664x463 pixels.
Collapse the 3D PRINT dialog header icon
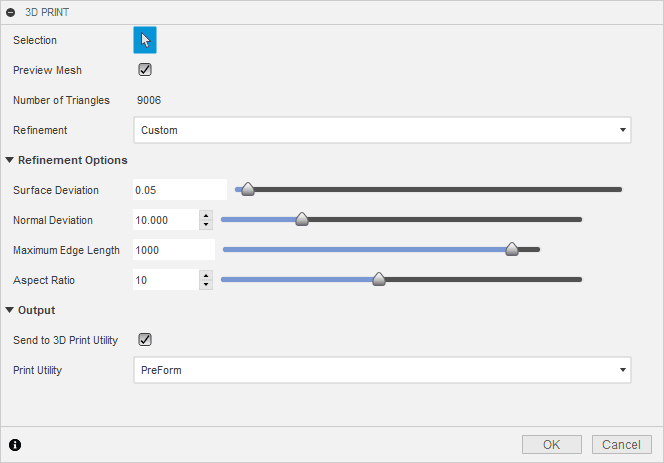(10, 12)
